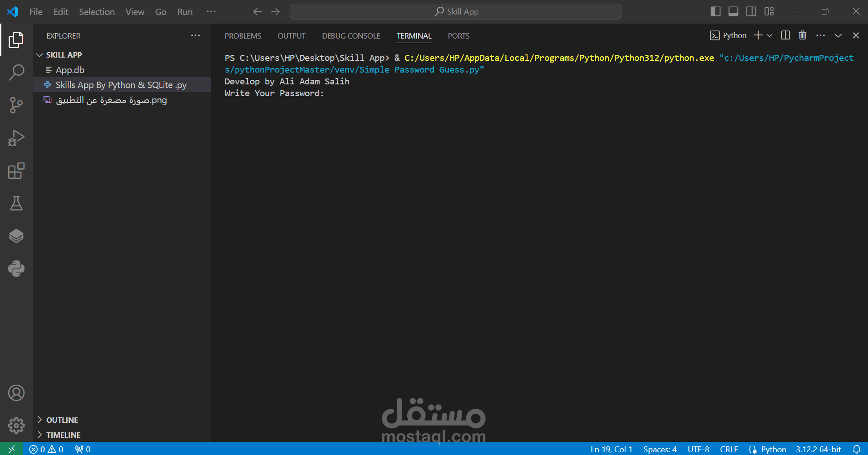
Task: Select interpreter 3.12.2 64-bit
Action: point(819,449)
